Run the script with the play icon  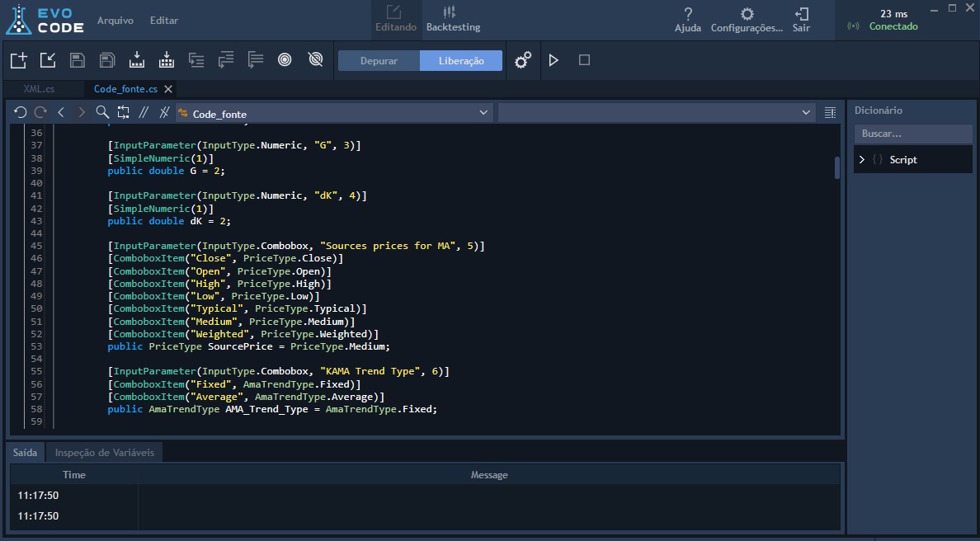(x=554, y=59)
